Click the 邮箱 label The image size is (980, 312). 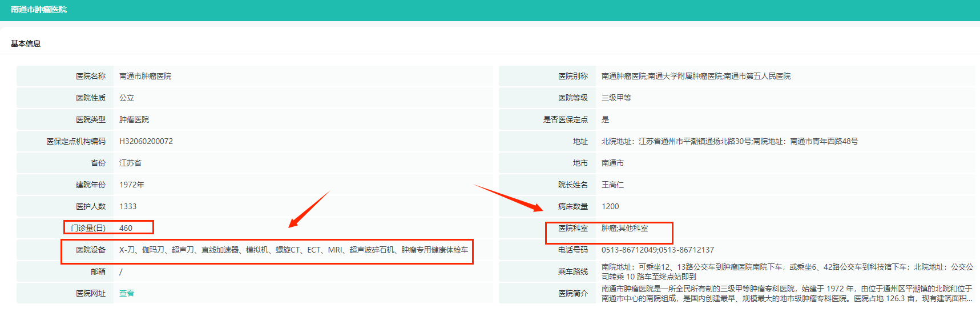[98, 271]
